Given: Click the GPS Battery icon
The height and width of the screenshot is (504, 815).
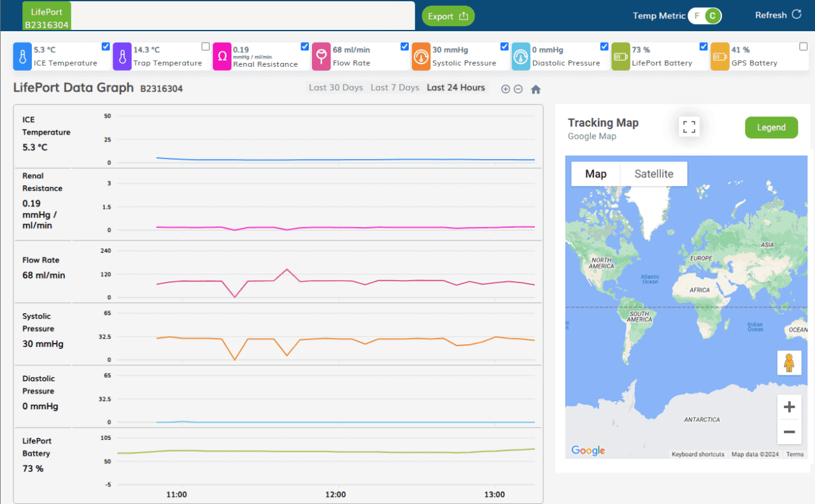Looking at the screenshot, I should (x=720, y=57).
